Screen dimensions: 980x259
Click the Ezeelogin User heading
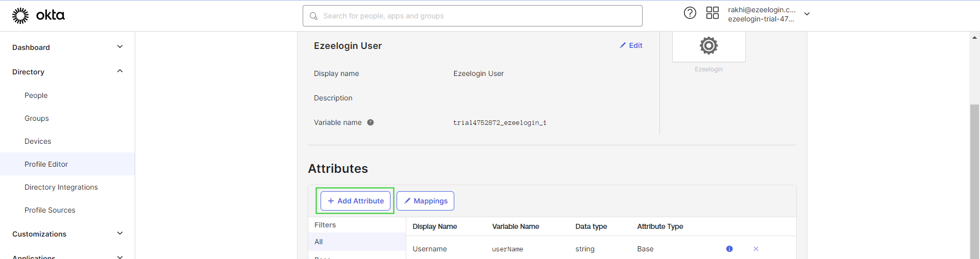[x=348, y=45]
